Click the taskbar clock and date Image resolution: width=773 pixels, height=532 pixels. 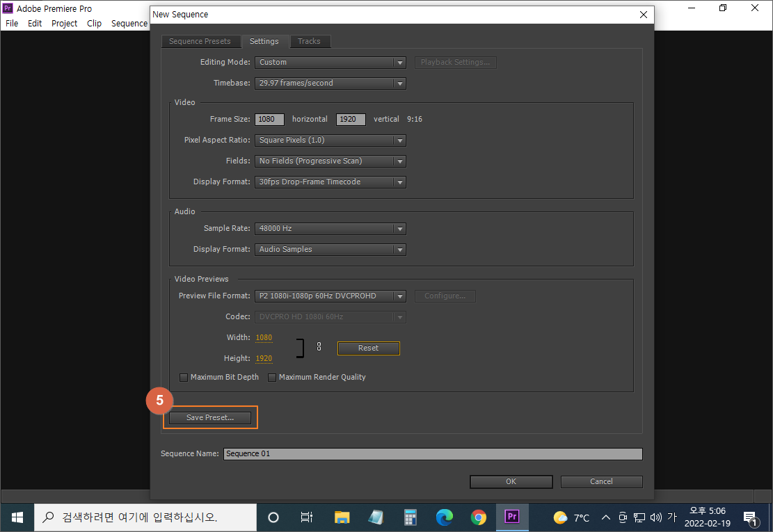click(708, 517)
